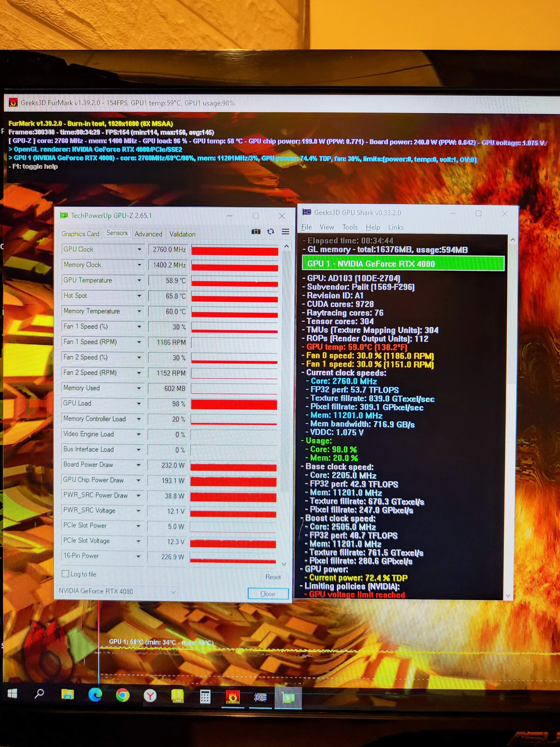Click the GPU Shark title bar icon
The width and height of the screenshot is (560, 747).
click(x=307, y=212)
